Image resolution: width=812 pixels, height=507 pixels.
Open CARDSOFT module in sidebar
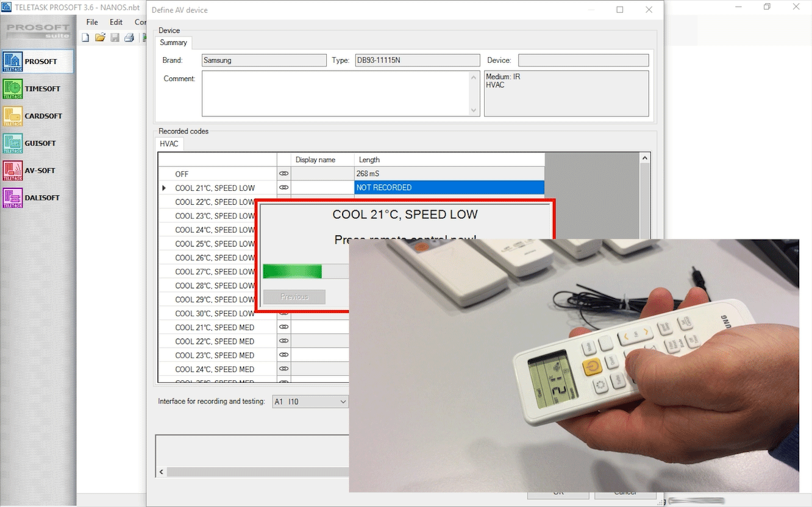pos(13,116)
